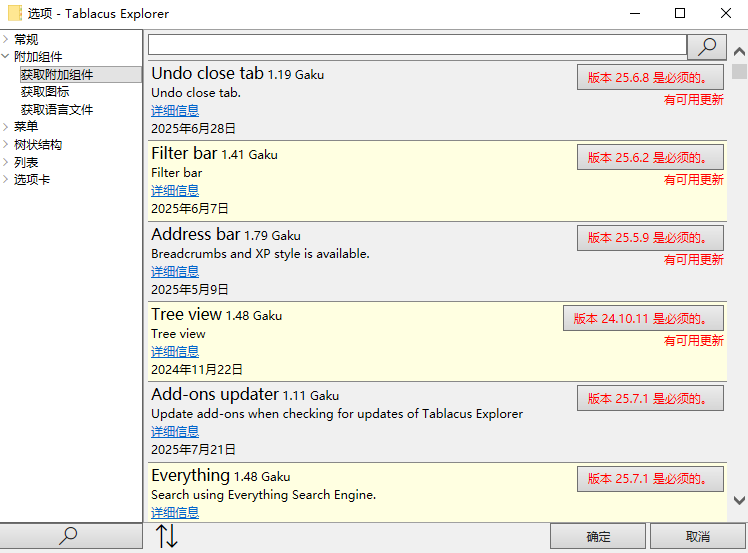Click the date 2025年5月9日
Screen dimensions: 748x553
[189, 290]
